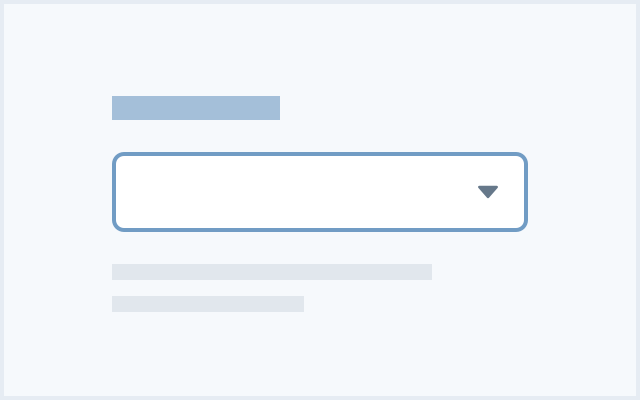Expand the combo box with the caret

(x=488, y=192)
